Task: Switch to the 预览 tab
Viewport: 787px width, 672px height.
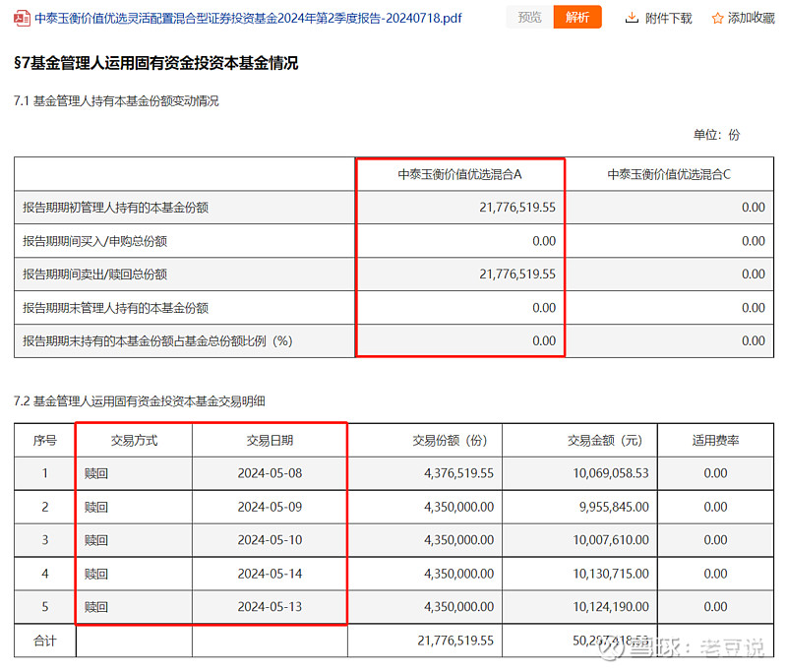Action: [x=529, y=18]
